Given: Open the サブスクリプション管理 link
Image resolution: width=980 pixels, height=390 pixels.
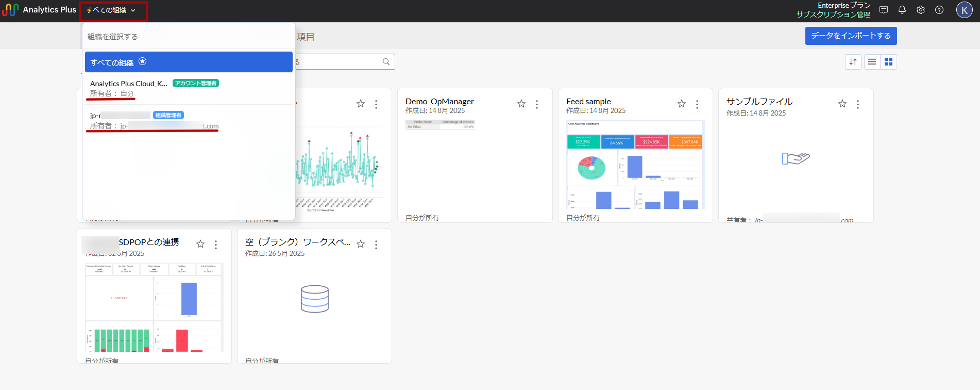Looking at the screenshot, I should click(x=833, y=14).
